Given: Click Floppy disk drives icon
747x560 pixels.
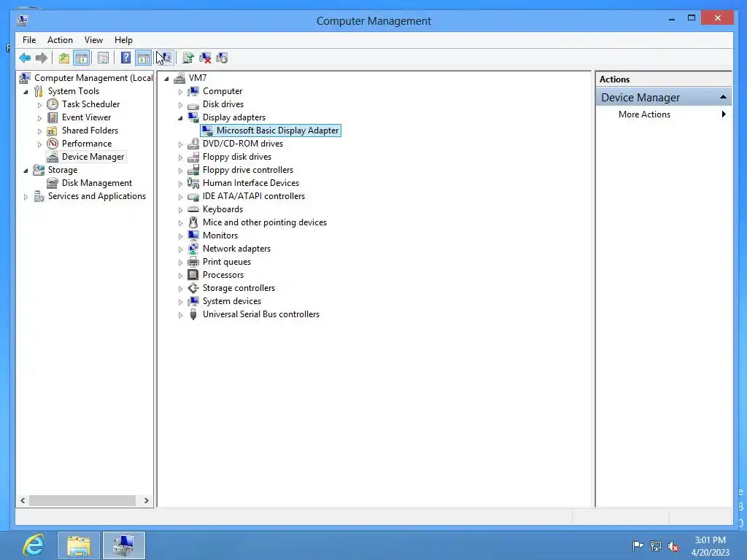Looking at the screenshot, I should tap(193, 157).
